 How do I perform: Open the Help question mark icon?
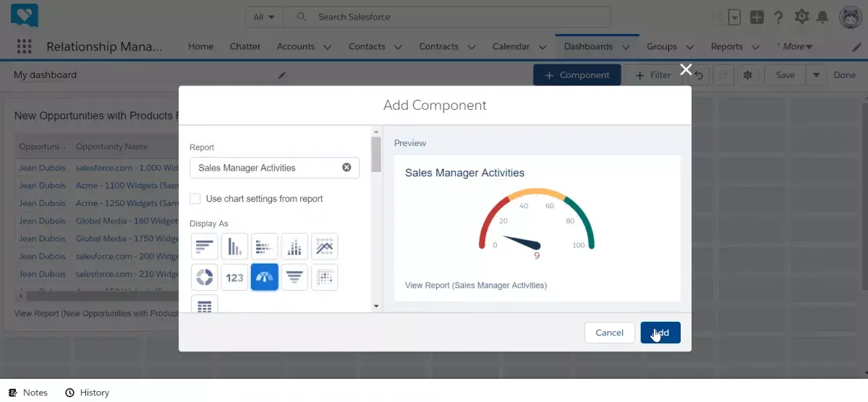tap(779, 17)
